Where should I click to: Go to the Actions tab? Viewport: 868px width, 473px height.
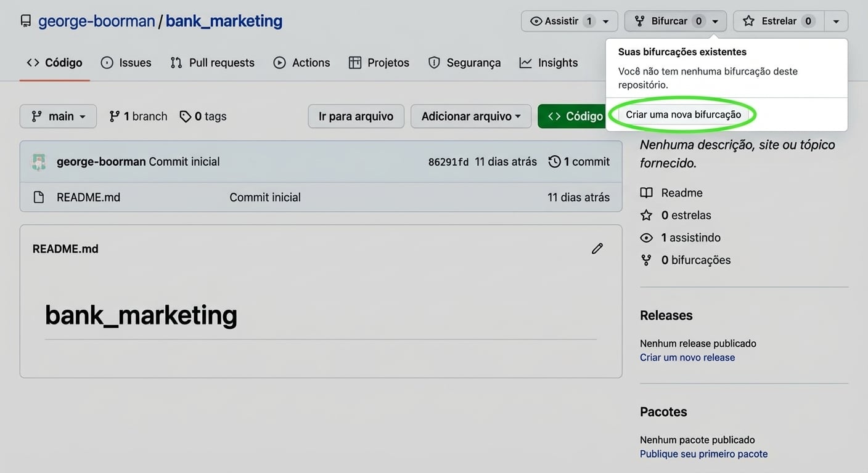[301, 63]
